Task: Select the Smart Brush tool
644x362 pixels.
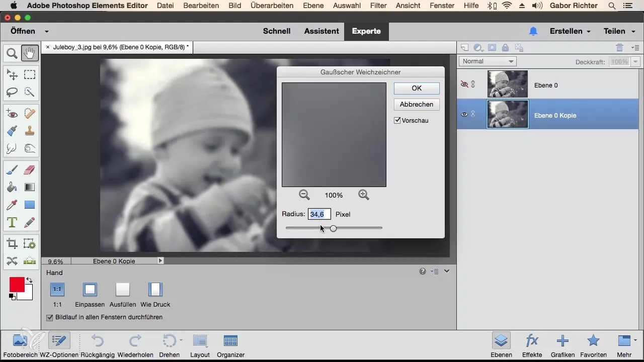Action: [12, 131]
